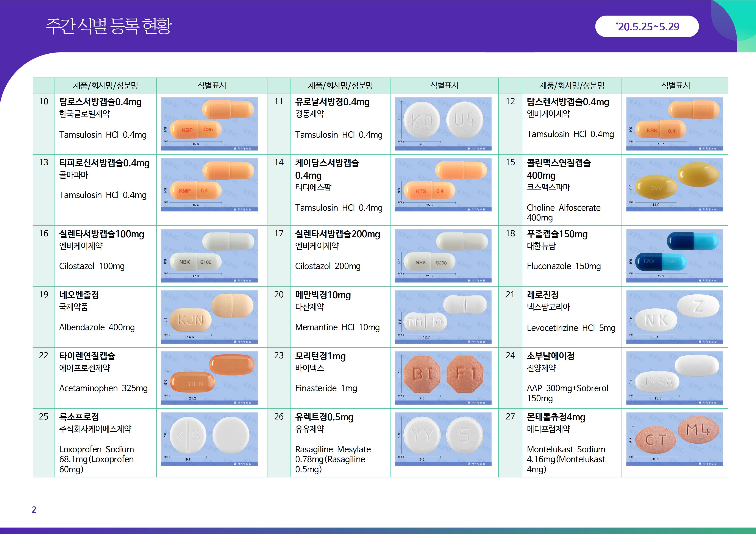Click the CMV yellow softgel image
The height and width of the screenshot is (534, 756).
coord(674,185)
